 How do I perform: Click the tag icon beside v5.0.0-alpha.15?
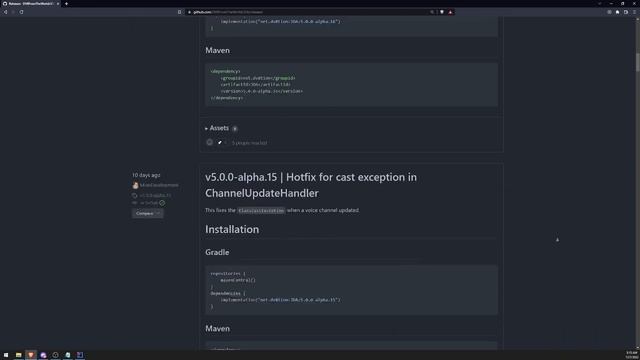[x=135, y=196]
